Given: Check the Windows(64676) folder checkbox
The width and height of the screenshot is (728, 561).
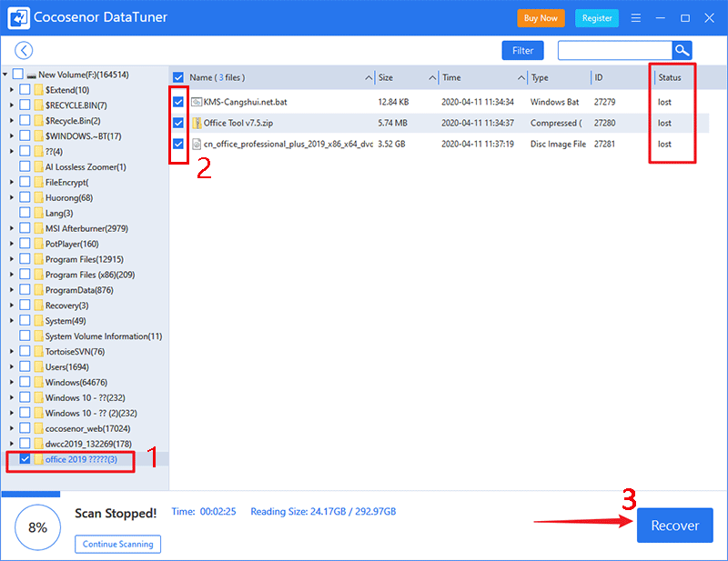Looking at the screenshot, I should point(25,382).
